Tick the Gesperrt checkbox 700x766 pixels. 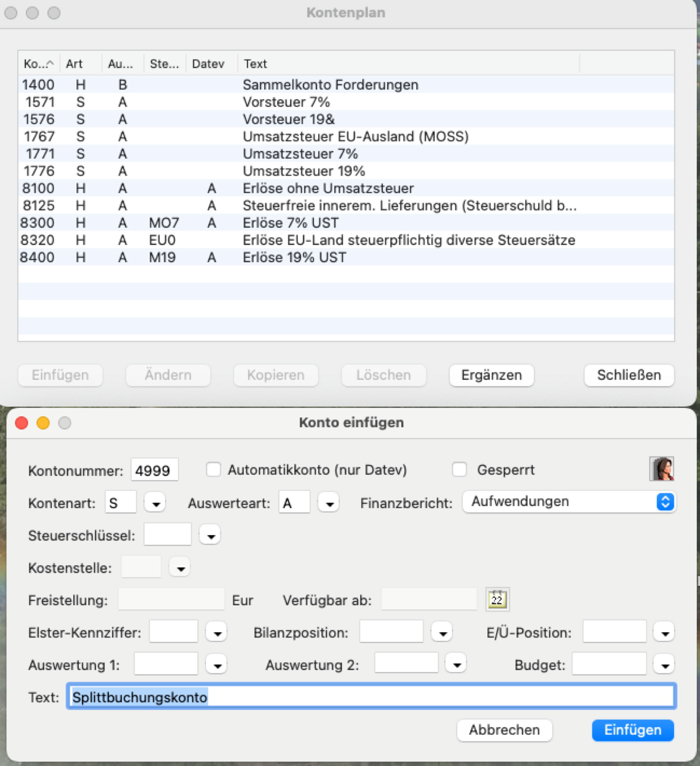459,469
